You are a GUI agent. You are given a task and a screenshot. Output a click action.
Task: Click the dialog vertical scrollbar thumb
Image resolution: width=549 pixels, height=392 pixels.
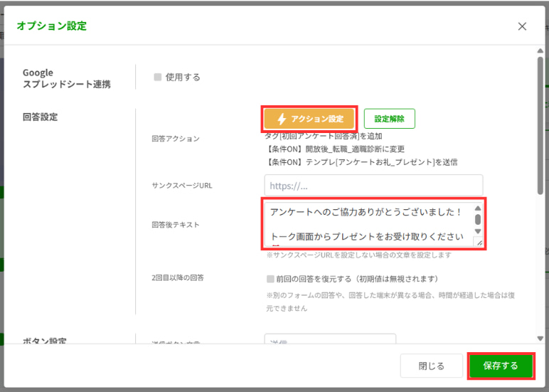tap(540, 125)
